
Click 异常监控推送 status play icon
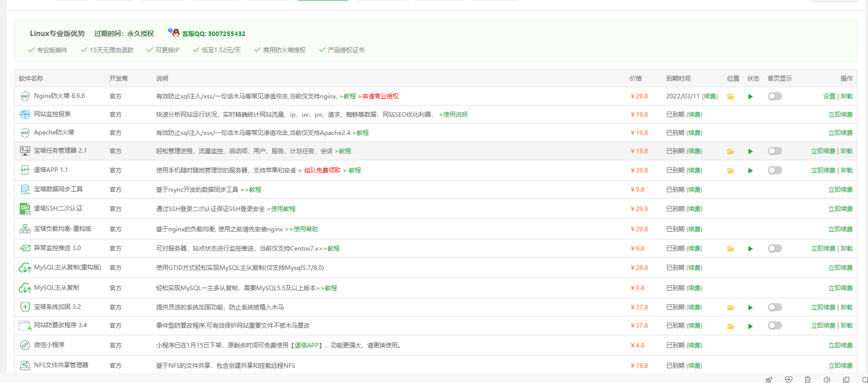point(750,249)
